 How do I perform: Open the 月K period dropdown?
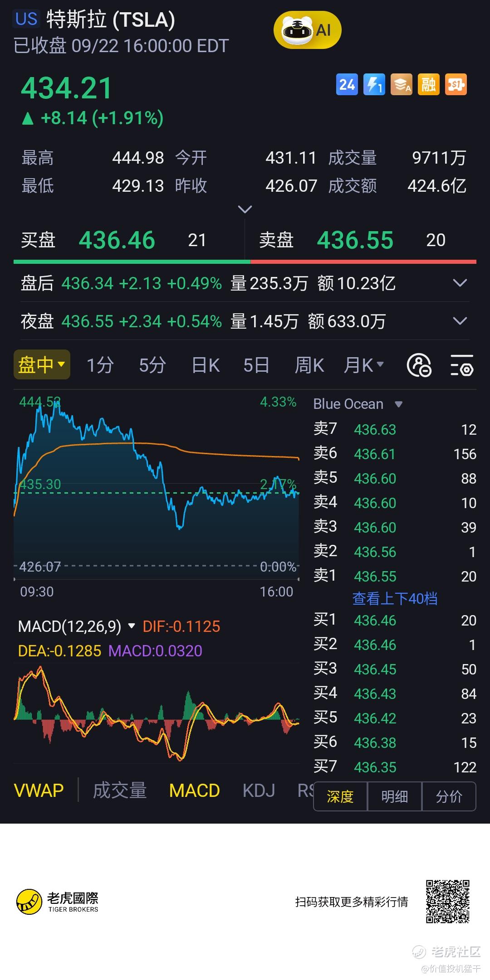pos(364,365)
